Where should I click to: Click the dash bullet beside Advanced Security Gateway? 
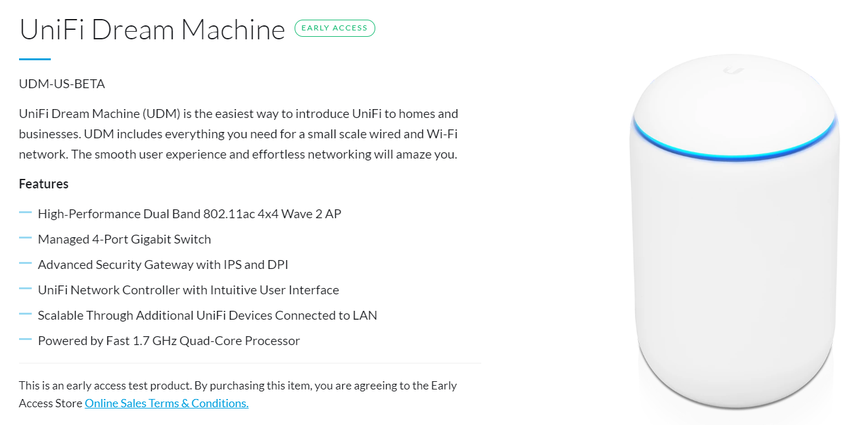coord(25,264)
